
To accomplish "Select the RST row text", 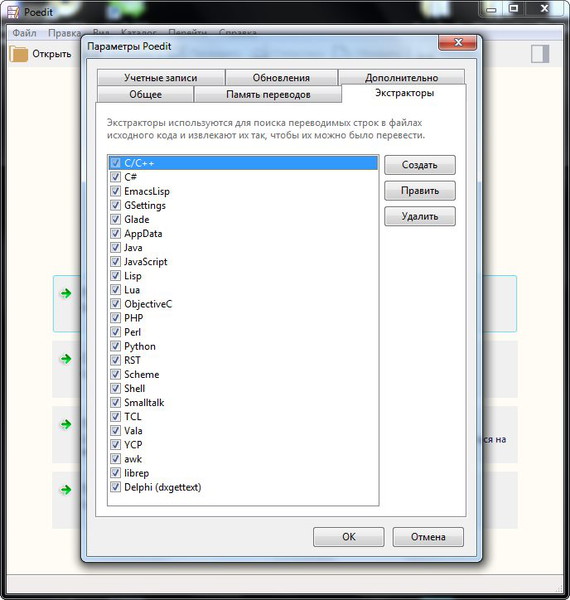I will pyautogui.click(x=132, y=360).
